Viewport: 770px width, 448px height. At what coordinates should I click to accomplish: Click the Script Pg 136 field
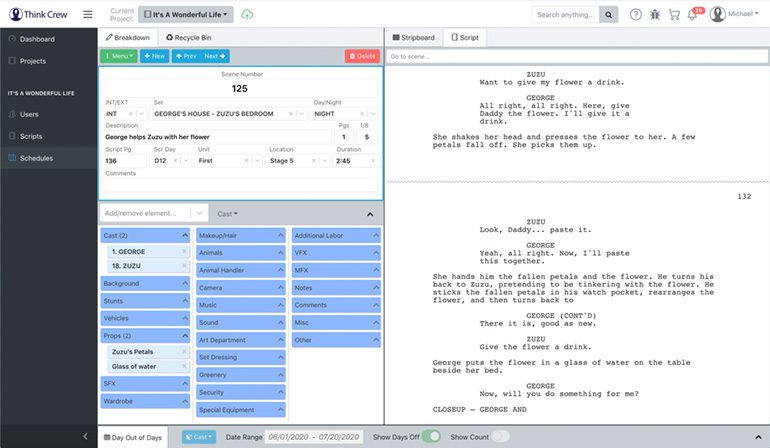point(125,161)
